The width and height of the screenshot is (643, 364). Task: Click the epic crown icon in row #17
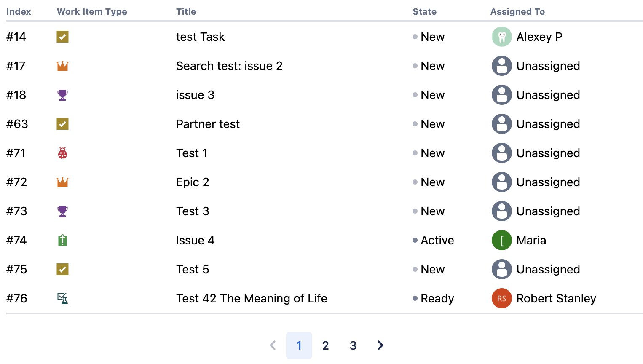[62, 66]
